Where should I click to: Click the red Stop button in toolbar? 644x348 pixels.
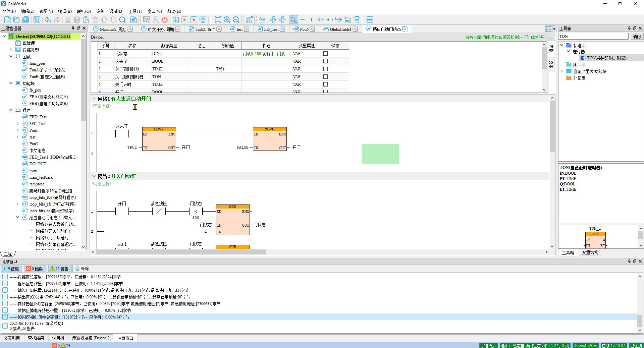point(194,20)
